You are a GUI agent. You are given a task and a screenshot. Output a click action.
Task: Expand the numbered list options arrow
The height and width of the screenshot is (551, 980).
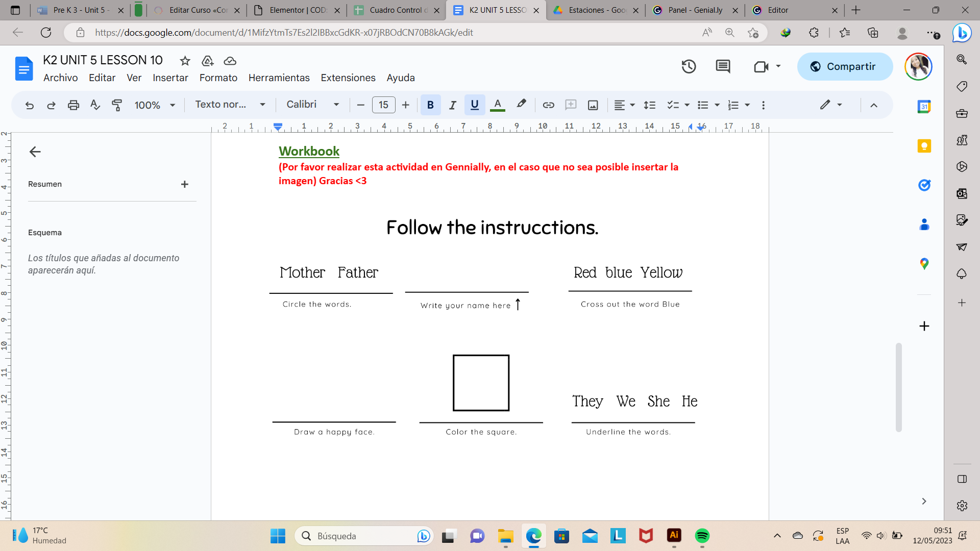pos(747,105)
